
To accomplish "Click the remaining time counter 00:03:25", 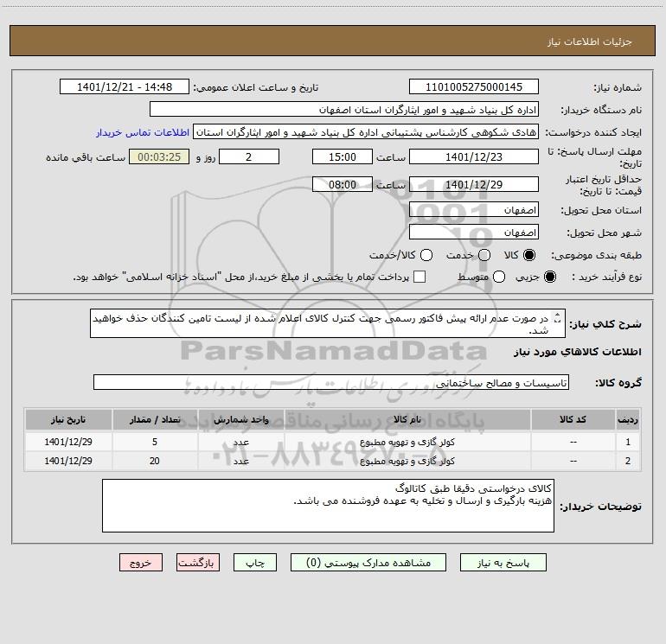I will pyautogui.click(x=159, y=156).
